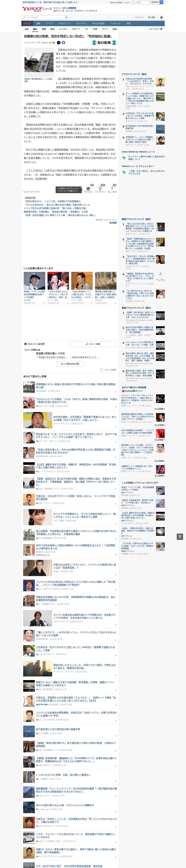This screenshot has width=186, height=868.
Task: Open マイページ link
Action: pyautogui.click(x=139, y=18)
